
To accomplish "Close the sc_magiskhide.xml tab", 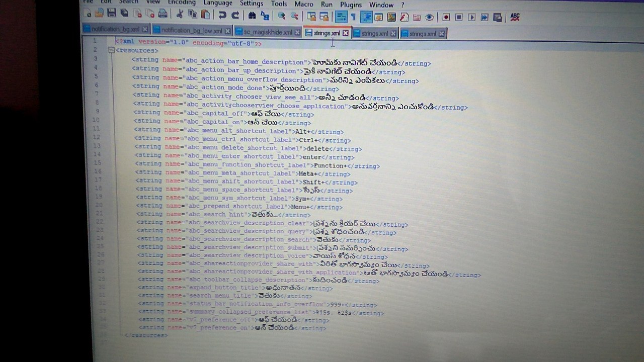I will (x=298, y=32).
